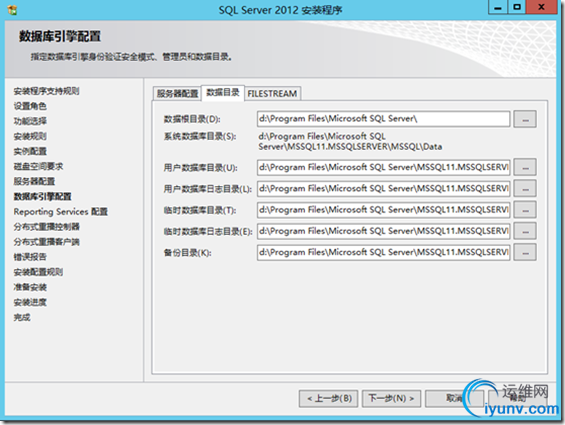The image size is (565, 425).
Task: Minimize the SQL Server 2012 setup window
Action: [x=498, y=8]
